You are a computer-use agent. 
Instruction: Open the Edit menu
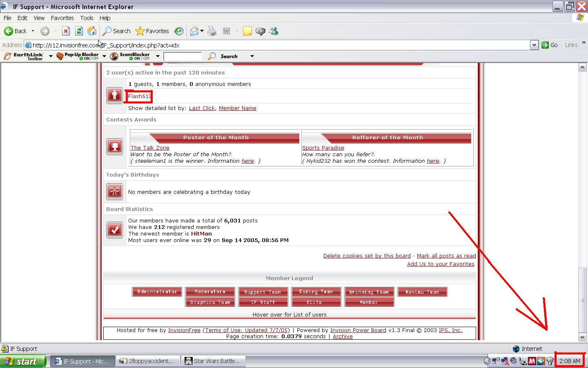pos(22,18)
